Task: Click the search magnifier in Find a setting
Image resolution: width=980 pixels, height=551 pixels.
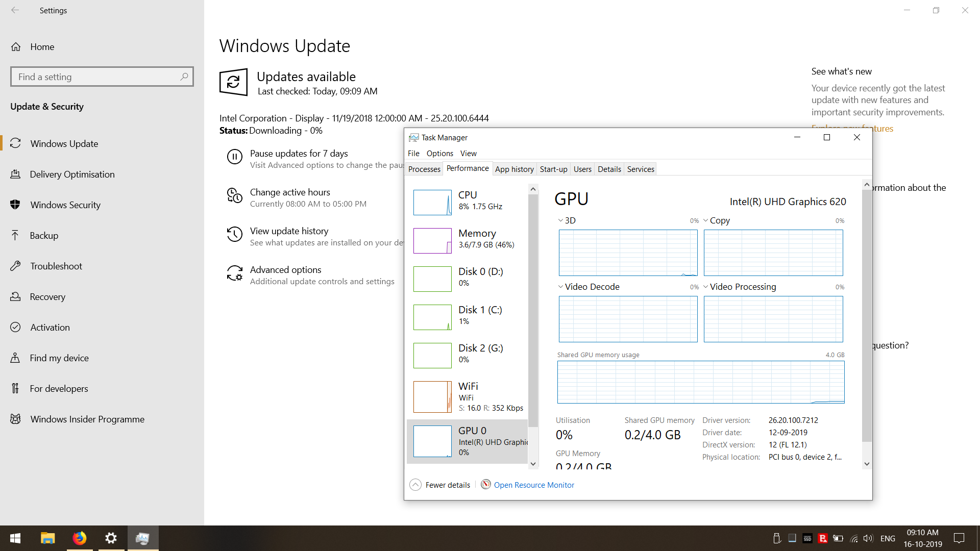Action: [184, 77]
